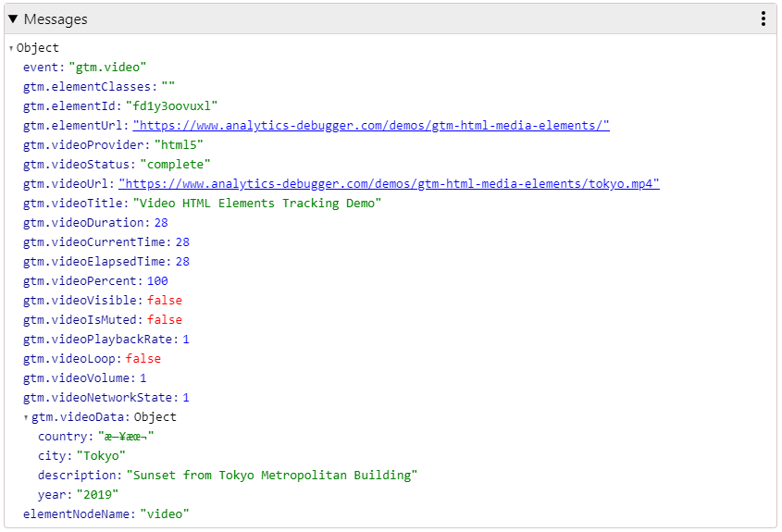Viewport: 782px width, 532px height.
Task: Collapse the root Object tree node
Action: coord(11,48)
